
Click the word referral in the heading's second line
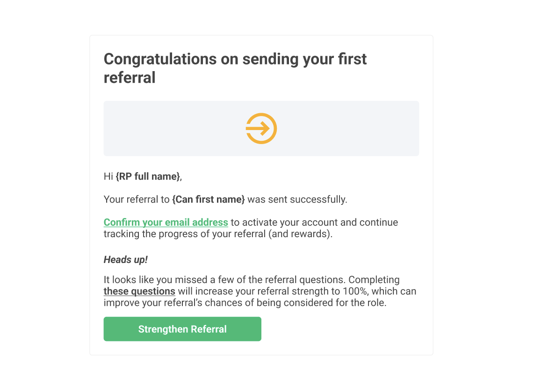(130, 78)
